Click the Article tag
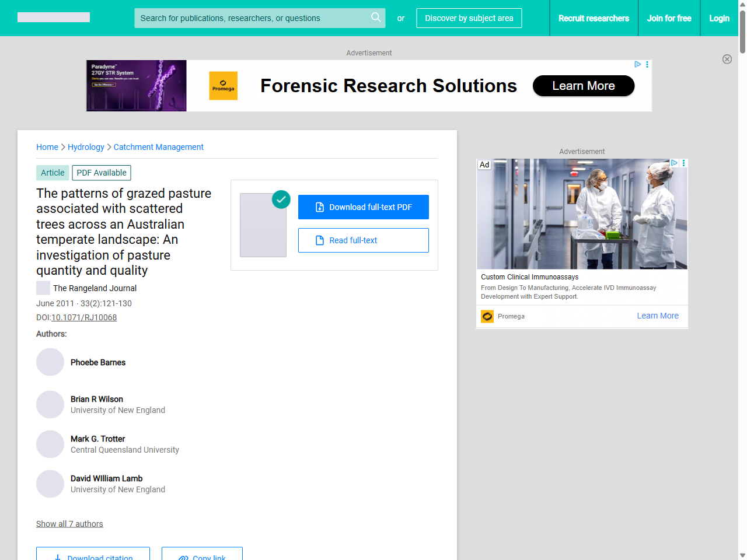747x560 pixels. coord(53,173)
